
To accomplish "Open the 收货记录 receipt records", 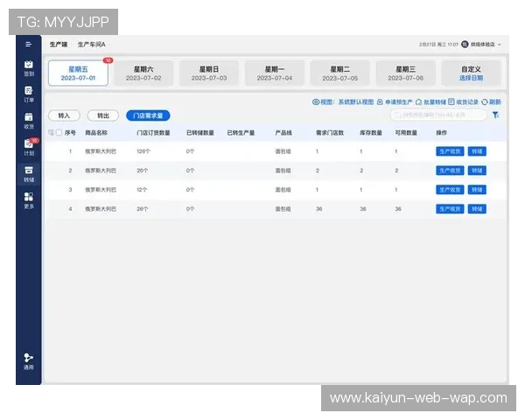I will click(464, 101).
